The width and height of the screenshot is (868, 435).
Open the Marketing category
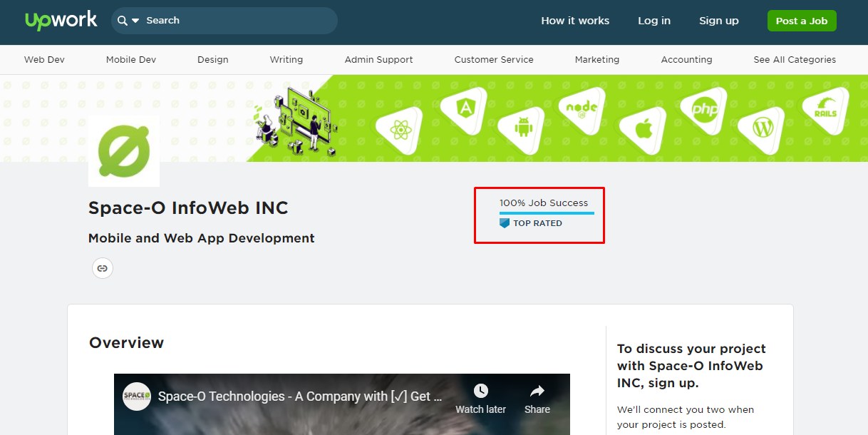pos(597,60)
